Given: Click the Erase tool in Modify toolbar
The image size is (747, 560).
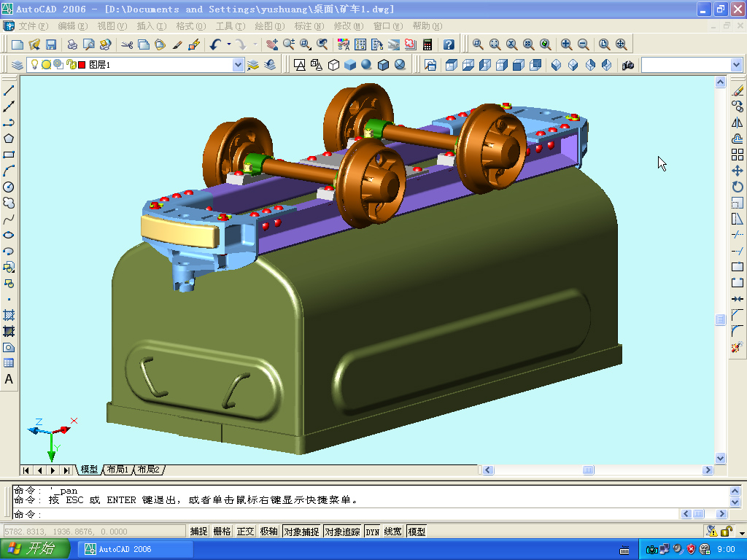Looking at the screenshot, I should (x=738, y=90).
